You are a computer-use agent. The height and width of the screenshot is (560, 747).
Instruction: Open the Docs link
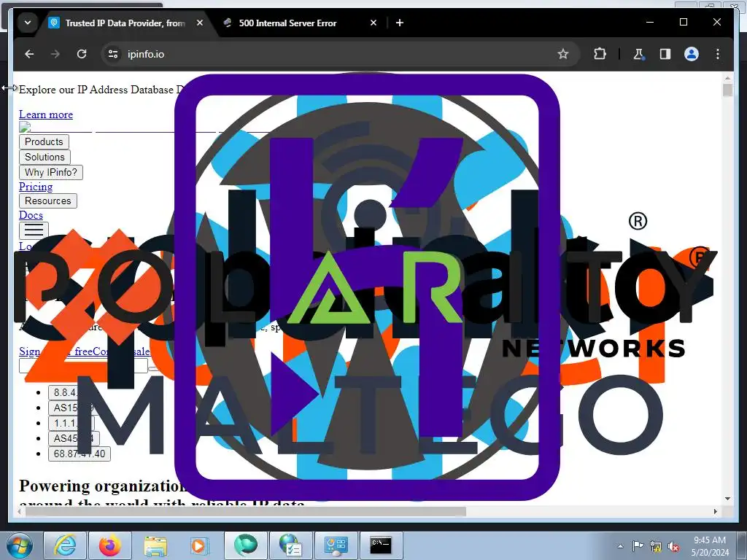coord(31,215)
